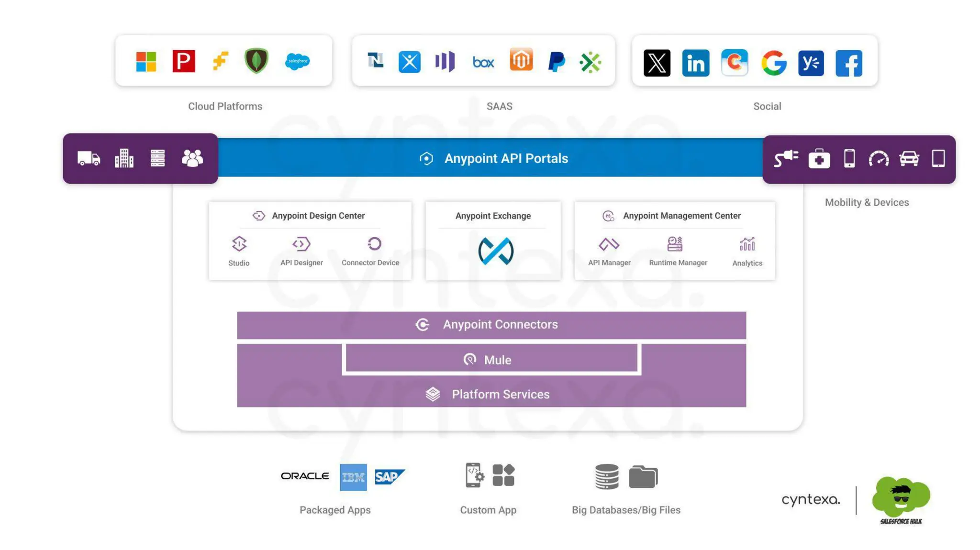Image resolution: width=980 pixels, height=550 pixels.
Task: Click the Cloud Platforms label
Action: [225, 106]
